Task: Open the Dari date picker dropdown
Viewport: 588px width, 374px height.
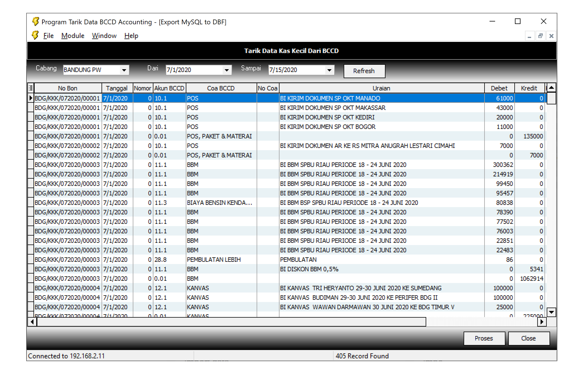Action: pyautogui.click(x=227, y=70)
